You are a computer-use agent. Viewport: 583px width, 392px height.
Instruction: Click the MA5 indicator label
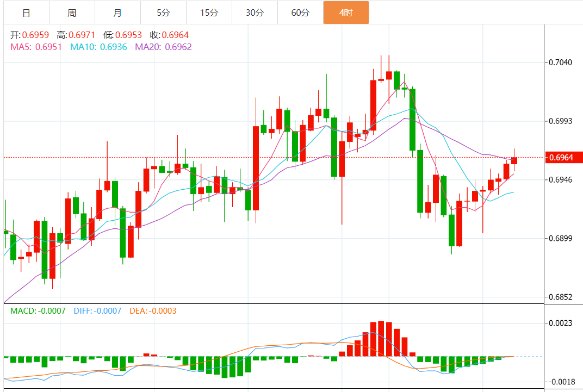36,47
